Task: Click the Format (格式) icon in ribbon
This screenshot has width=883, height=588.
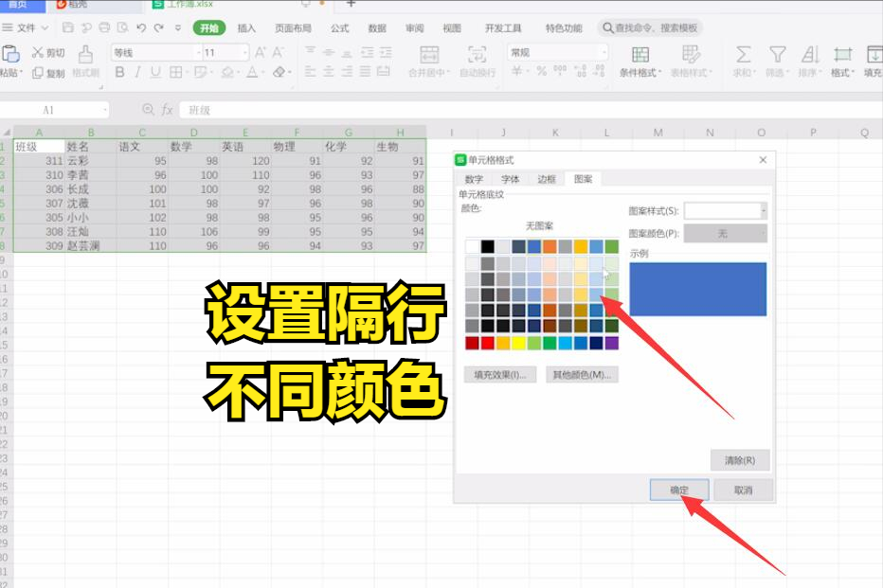Action: (842, 54)
